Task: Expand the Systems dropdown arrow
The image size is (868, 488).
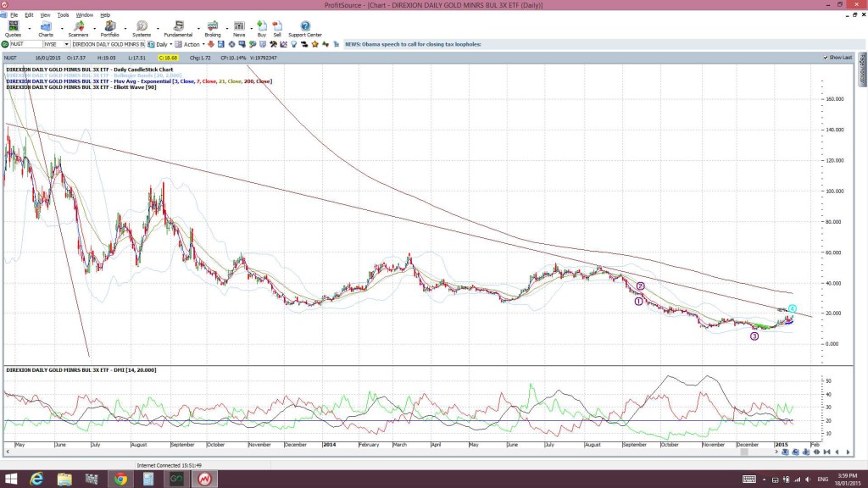Action: (x=158, y=29)
